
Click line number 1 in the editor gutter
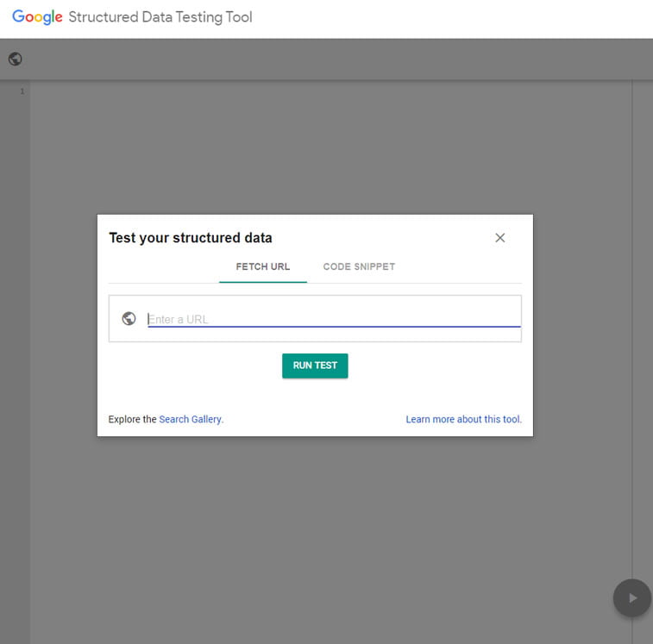[x=22, y=91]
